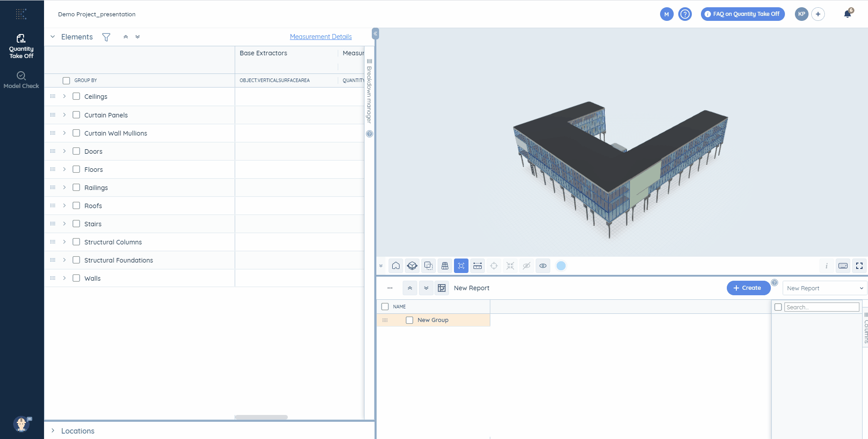Click the isolate collapse-arrows tool
Screen dimensions: 868x439
coord(510,266)
